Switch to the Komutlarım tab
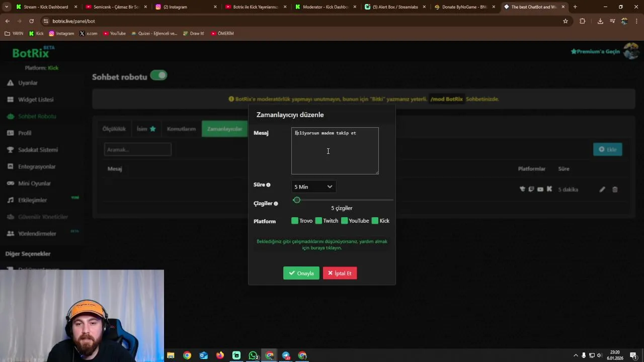The height and width of the screenshot is (362, 644). (x=181, y=129)
